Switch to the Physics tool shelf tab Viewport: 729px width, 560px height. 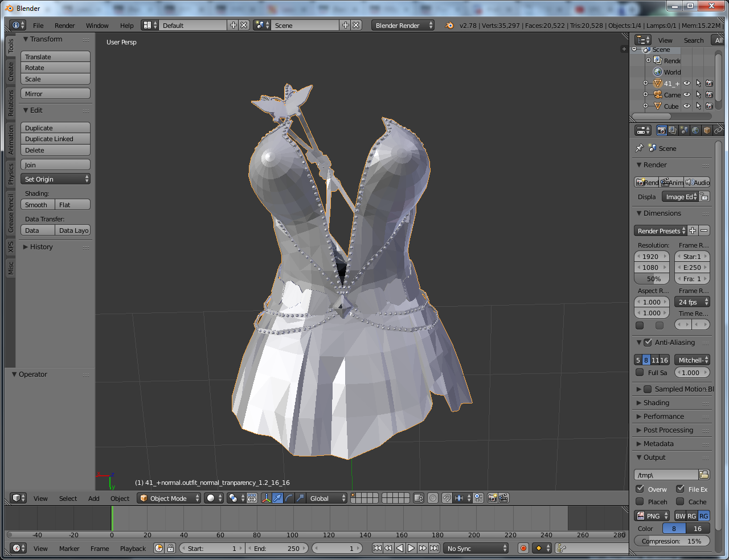coord(11,174)
